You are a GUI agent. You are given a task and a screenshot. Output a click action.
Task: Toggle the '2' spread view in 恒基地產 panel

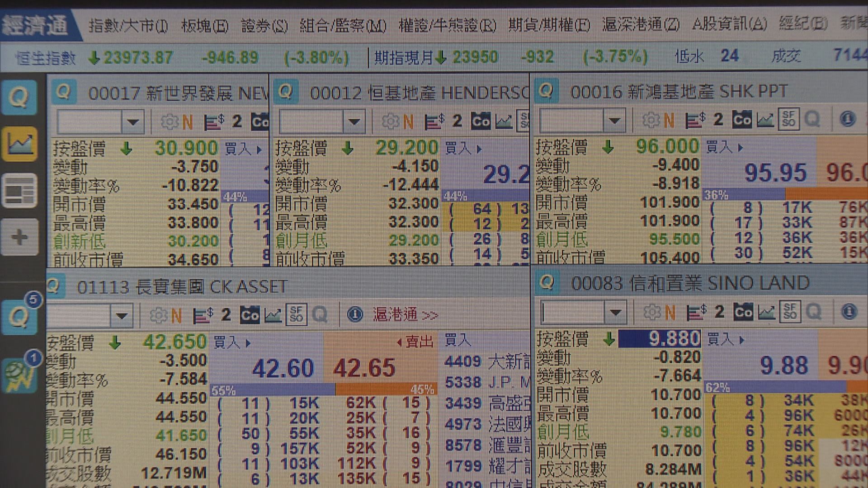pos(457,121)
